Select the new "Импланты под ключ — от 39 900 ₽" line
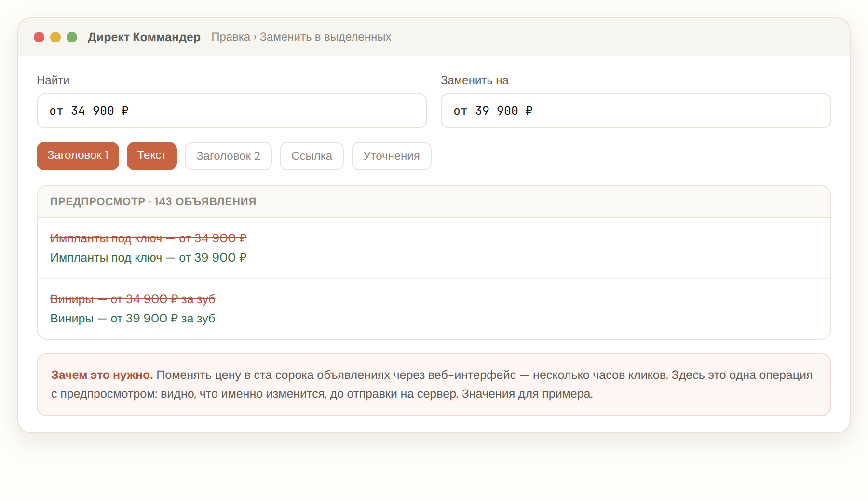The height and width of the screenshot is (502, 868). click(149, 258)
